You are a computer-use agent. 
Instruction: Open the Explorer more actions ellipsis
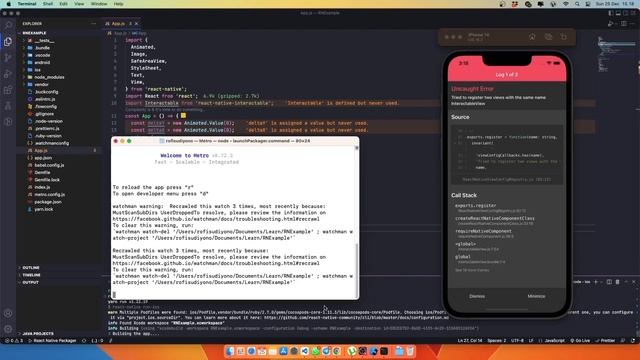pyautogui.click(x=93, y=24)
